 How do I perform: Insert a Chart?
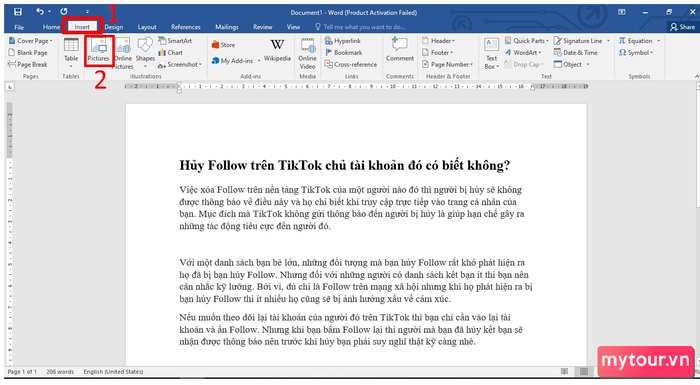coord(171,53)
